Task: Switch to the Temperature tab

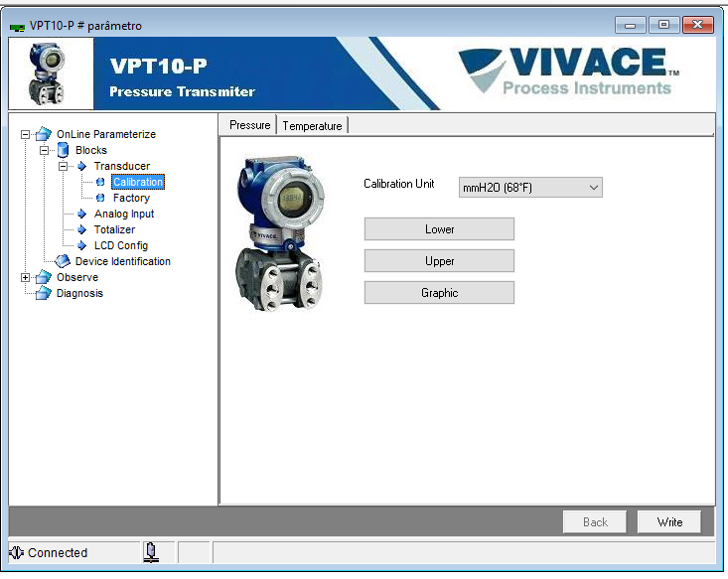Action: pos(312,126)
